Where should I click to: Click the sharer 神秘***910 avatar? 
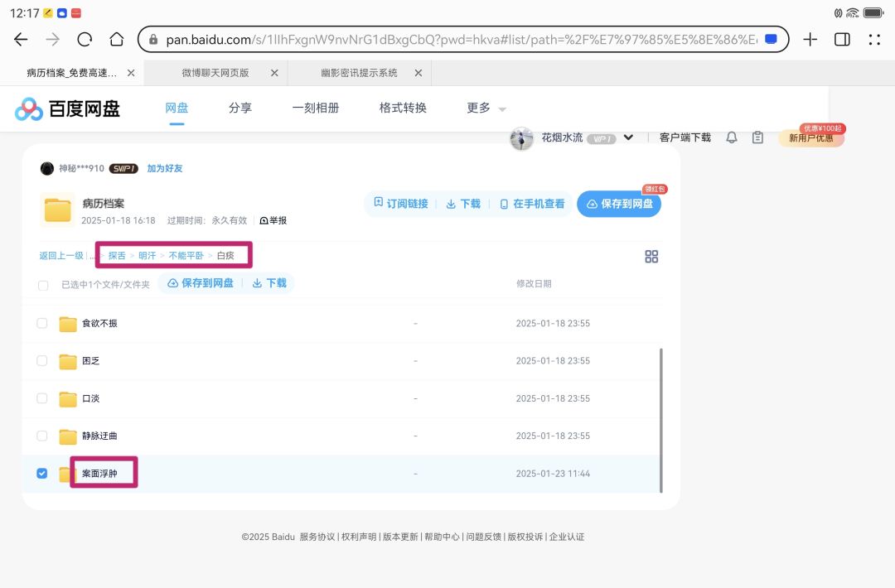point(46,168)
